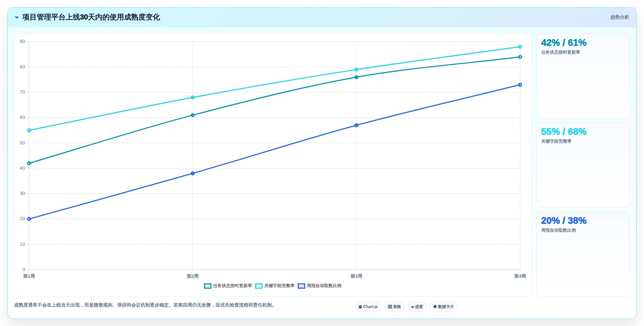
Task: Click 周报自动取数比例 data point at 第3周 (57)
Action: click(x=356, y=125)
